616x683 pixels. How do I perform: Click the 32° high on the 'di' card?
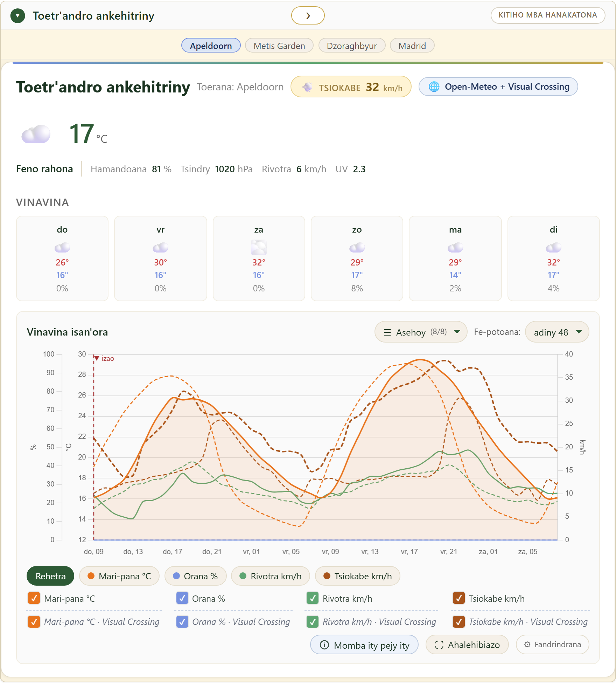[553, 262]
